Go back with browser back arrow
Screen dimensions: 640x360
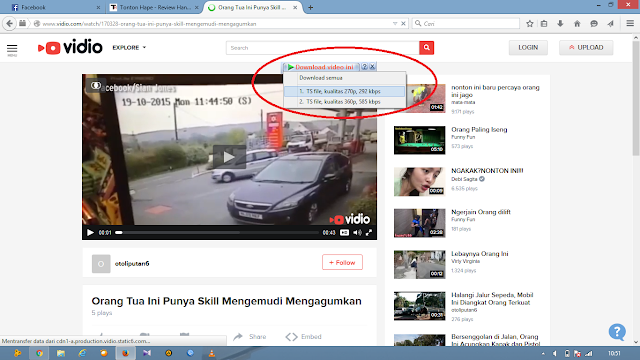(x=9, y=24)
